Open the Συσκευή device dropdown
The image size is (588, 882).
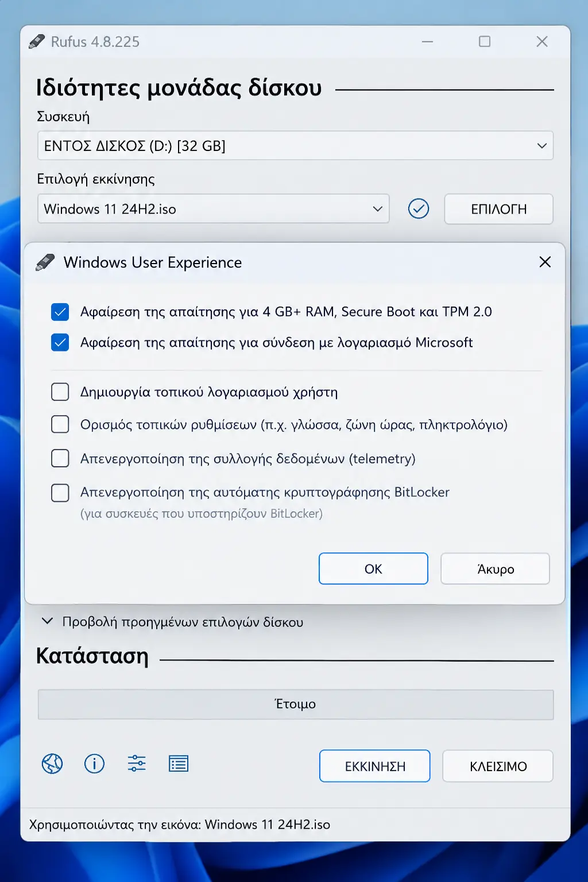point(295,145)
